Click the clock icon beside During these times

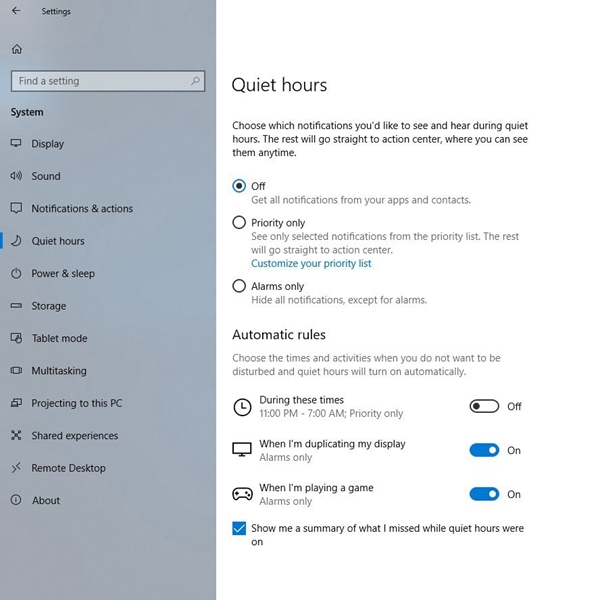242,406
